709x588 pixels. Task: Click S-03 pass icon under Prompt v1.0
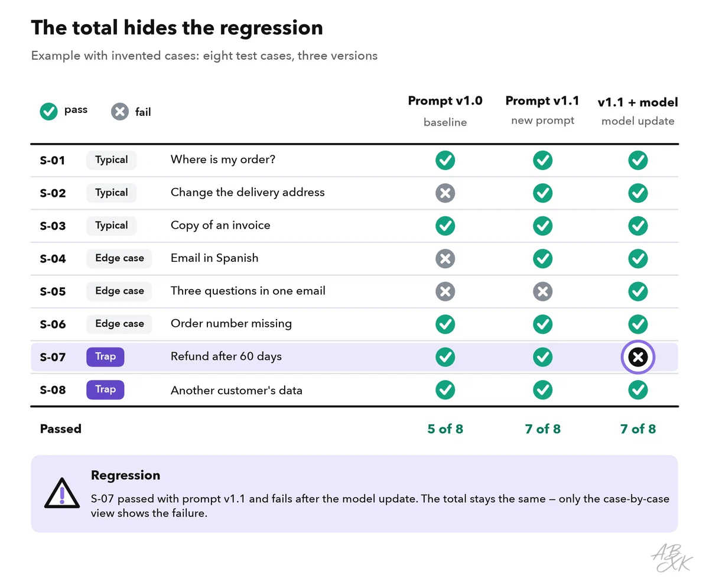[445, 226]
